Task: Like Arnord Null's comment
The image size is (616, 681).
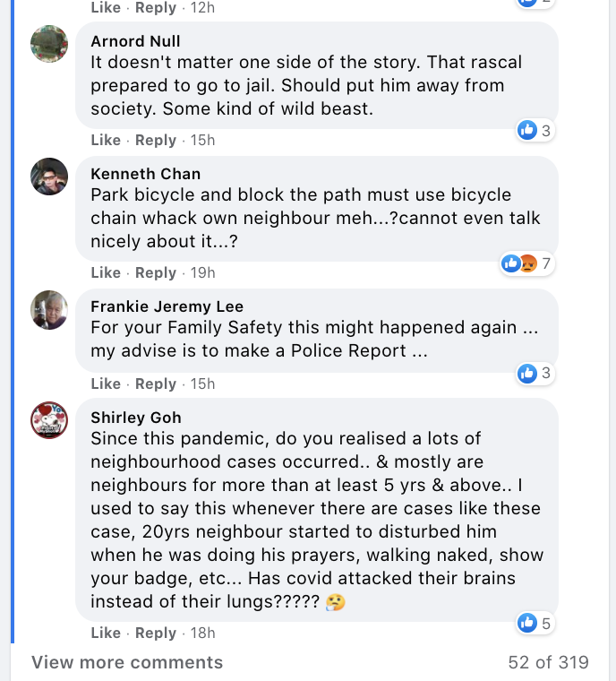Action: (x=106, y=140)
